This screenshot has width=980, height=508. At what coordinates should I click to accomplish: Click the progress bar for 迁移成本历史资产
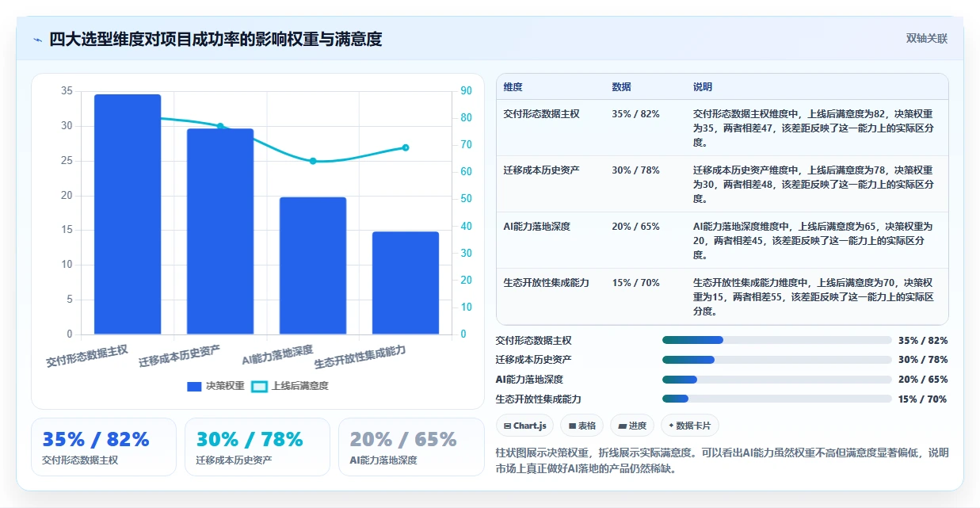[x=777, y=360]
